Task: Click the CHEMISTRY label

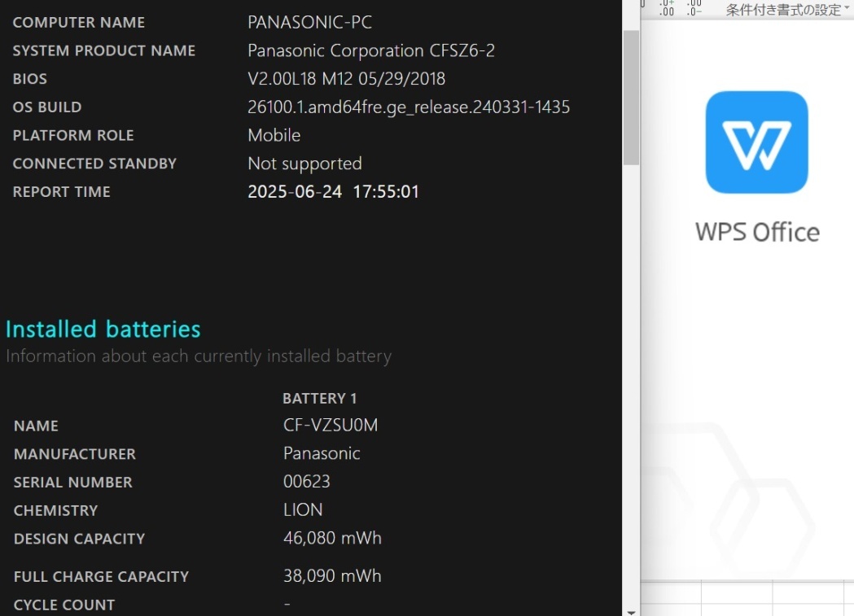Action: (x=55, y=510)
